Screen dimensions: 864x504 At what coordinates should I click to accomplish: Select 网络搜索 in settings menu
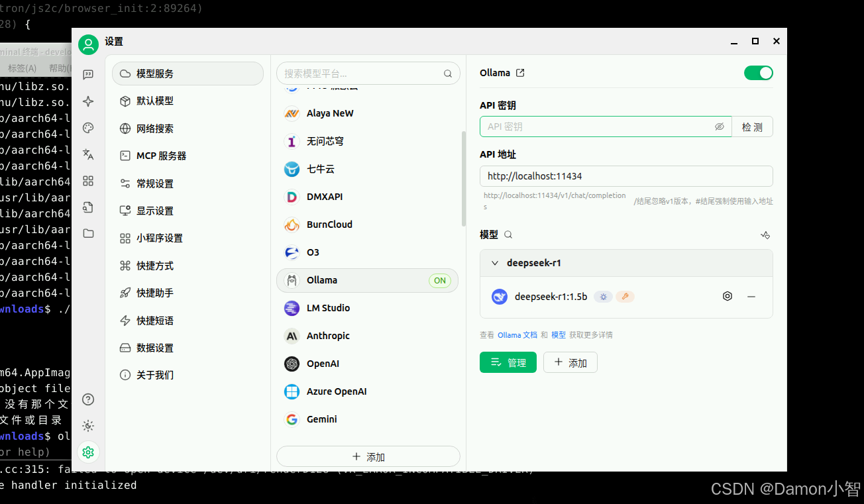188,128
